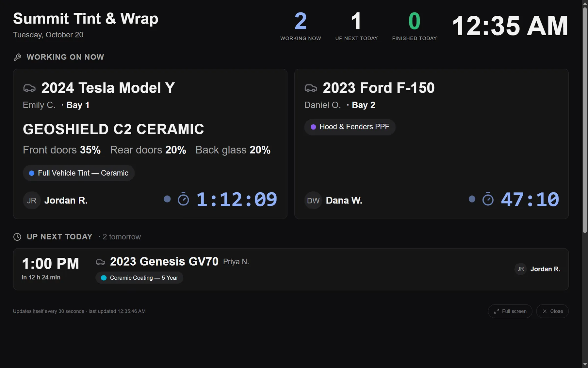Image resolution: width=588 pixels, height=368 pixels.
Task: Click the Full screen button label
Action: pos(514,311)
